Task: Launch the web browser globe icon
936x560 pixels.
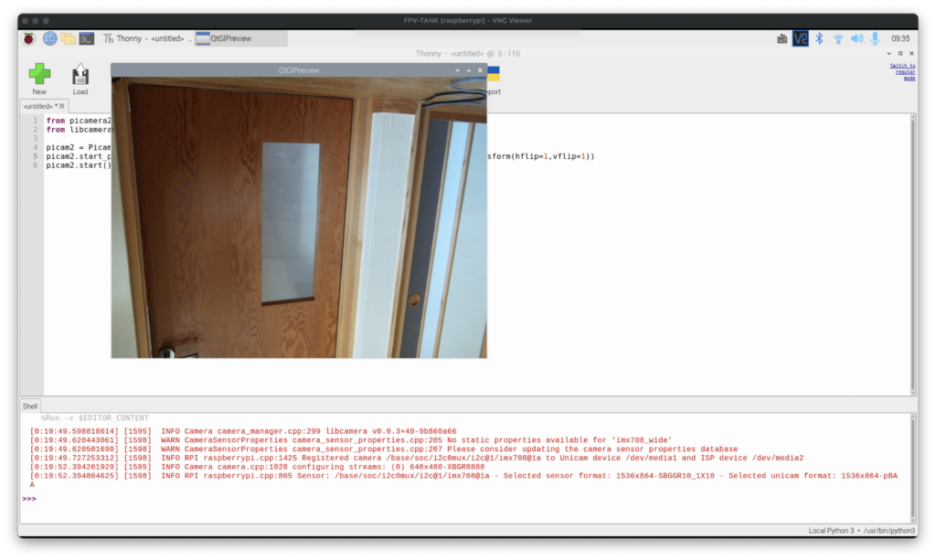Action: pos(49,38)
